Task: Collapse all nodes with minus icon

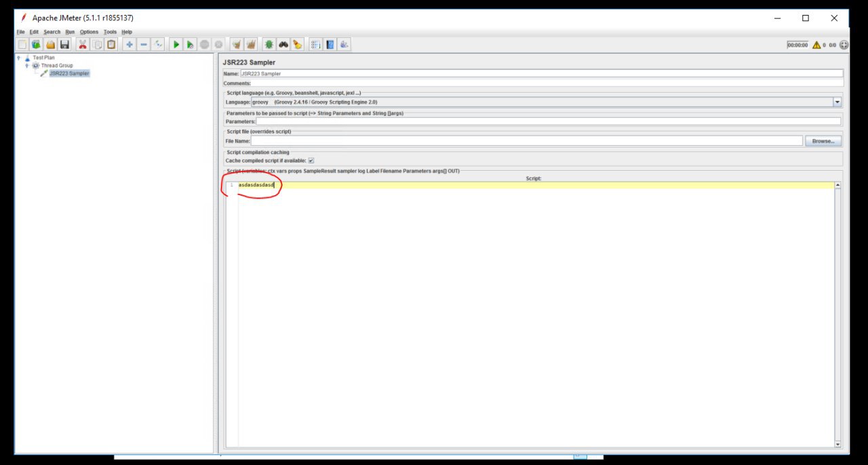Action: [144, 45]
